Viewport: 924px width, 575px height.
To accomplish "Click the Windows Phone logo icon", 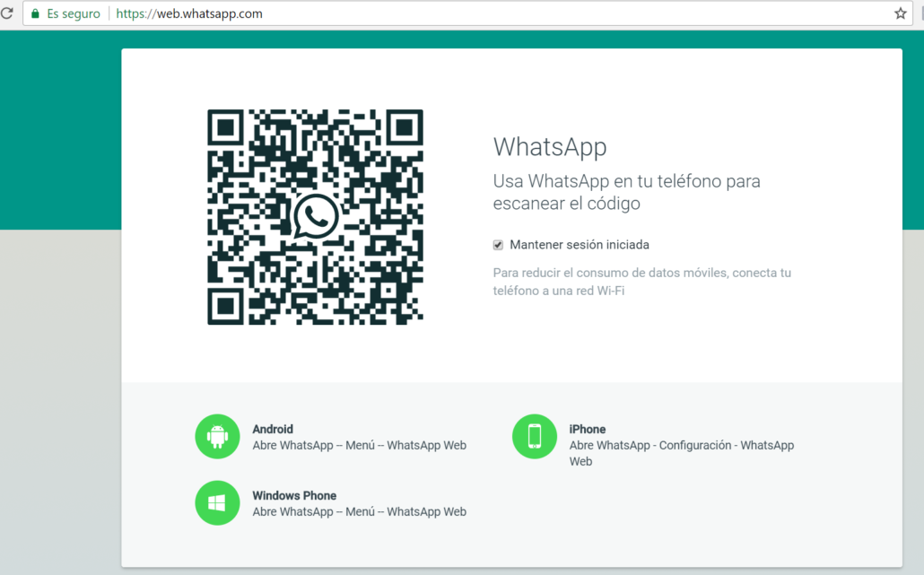I will coord(217,502).
